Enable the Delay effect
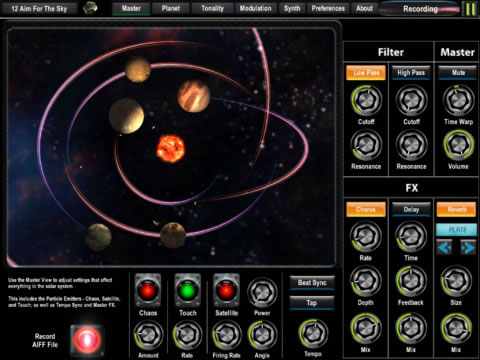The height and width of the screenshot is (360, 480). (x=411, y=210)
